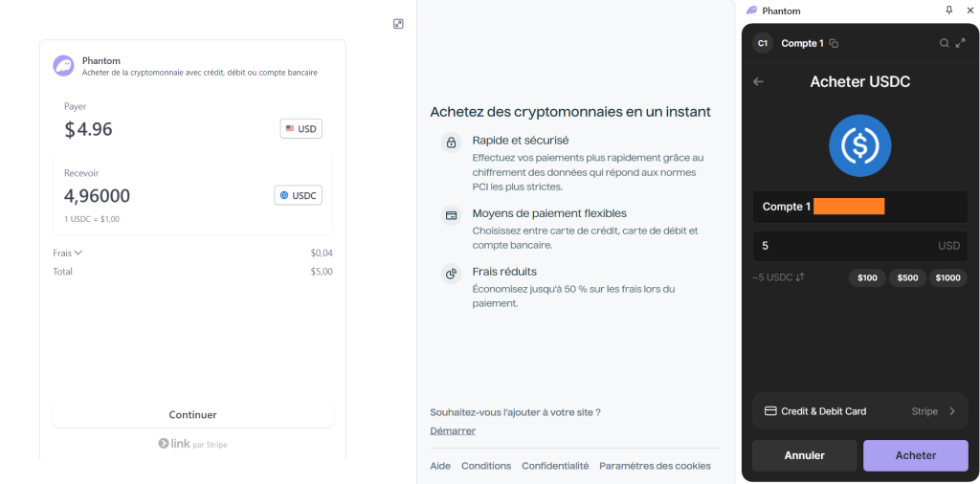Click the $0,04 fee value

[322, 253]
